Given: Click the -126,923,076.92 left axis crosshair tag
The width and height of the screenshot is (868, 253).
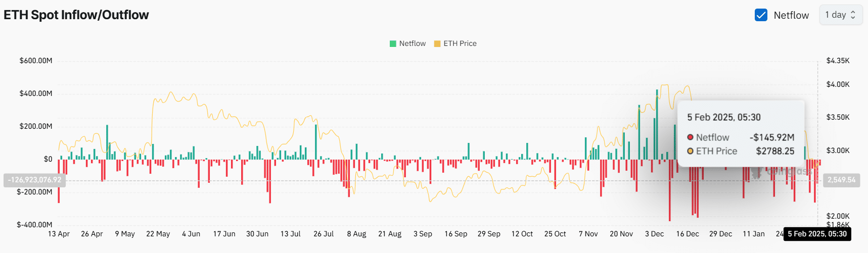Looking at the screenshot, I should pyautogui.click(x=34, y=180).
